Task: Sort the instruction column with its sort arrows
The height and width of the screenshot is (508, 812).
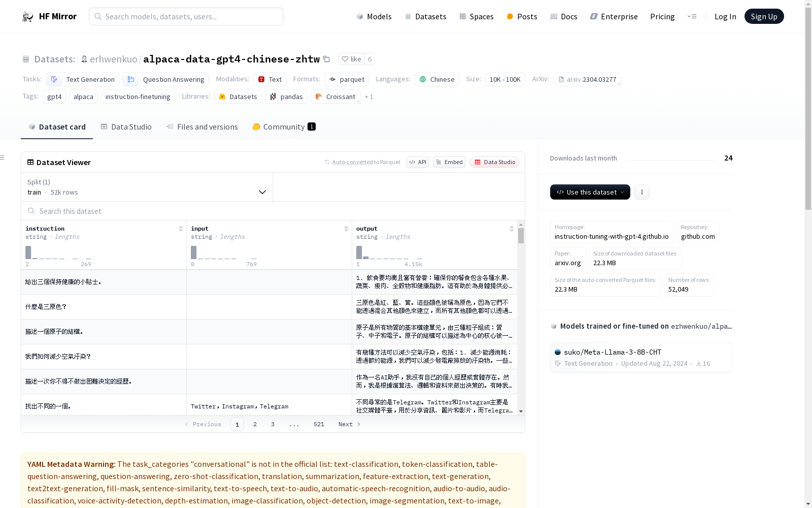Action: click(181, 229)
